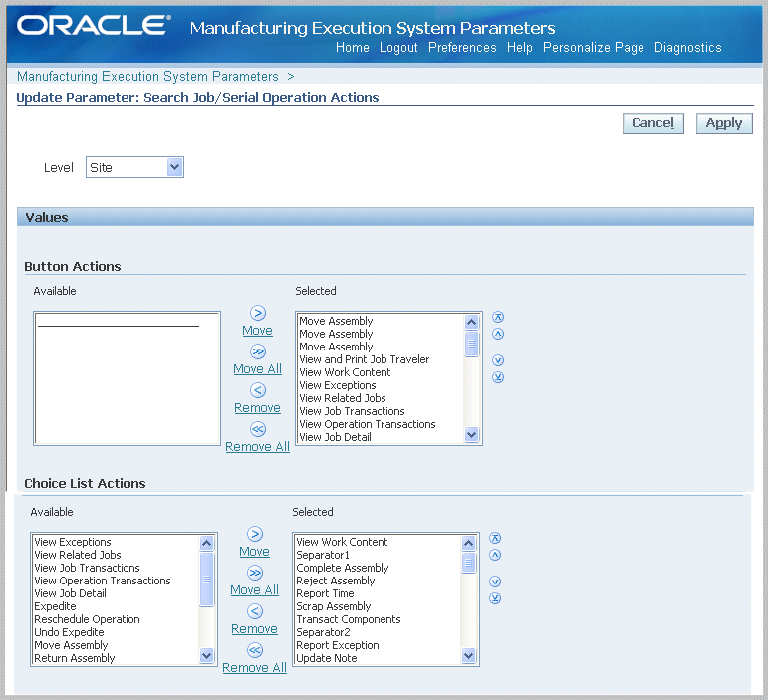
Task: Select Reschedule Operation in Available list
Action: 87,619
